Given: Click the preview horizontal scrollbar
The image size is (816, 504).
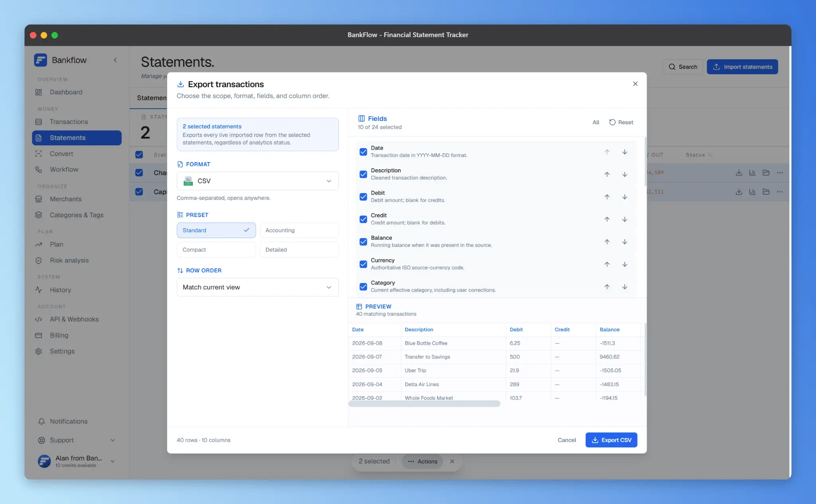Looking at the screenshot, I should [424, 404].
